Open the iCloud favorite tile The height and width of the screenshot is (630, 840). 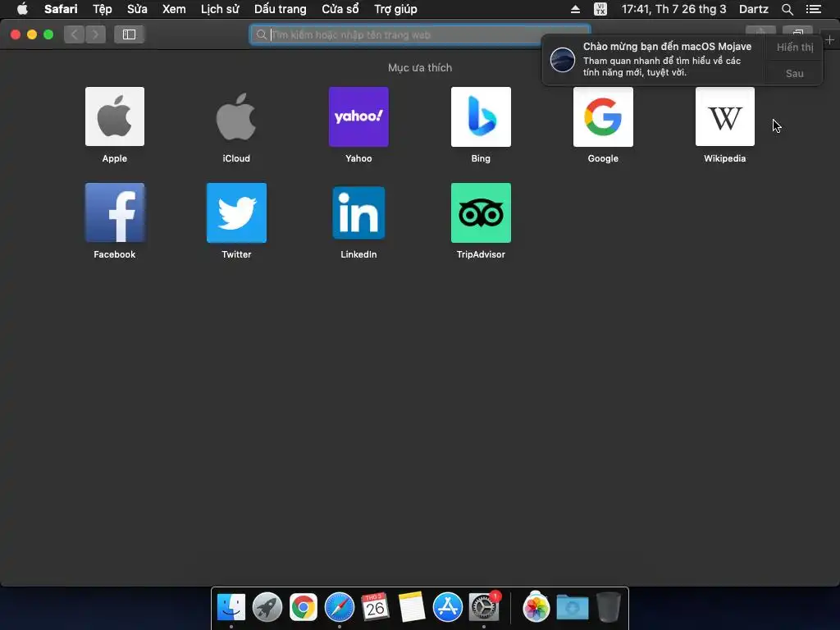click(x=236, y=116)
